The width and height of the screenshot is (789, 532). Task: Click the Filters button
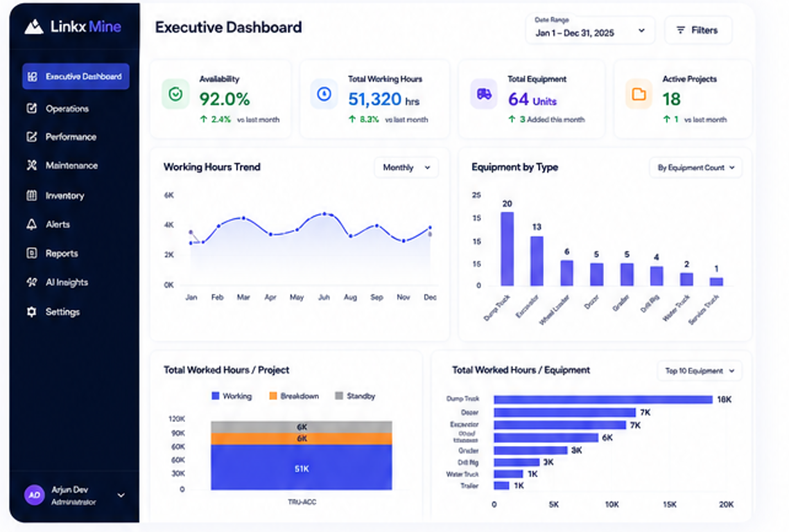[x=698, y=30]
